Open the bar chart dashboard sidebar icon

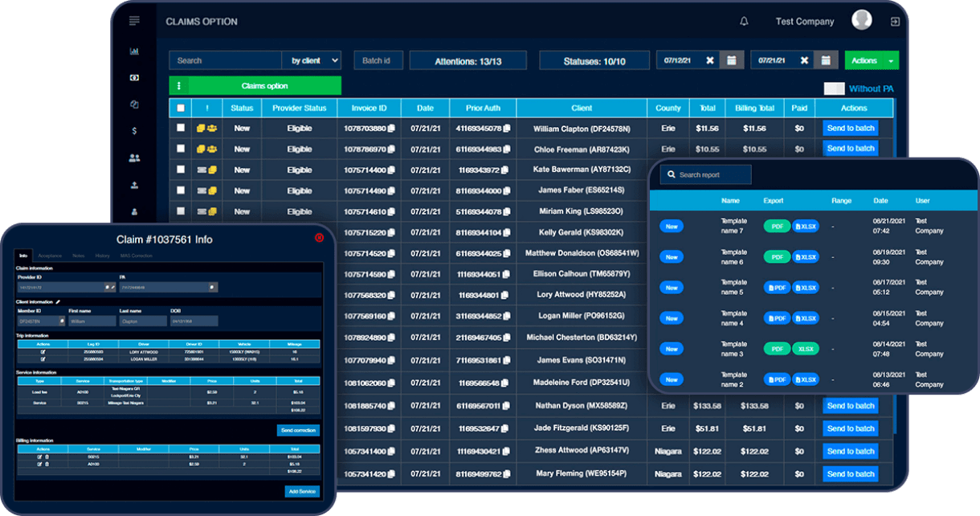click(134, 51)
